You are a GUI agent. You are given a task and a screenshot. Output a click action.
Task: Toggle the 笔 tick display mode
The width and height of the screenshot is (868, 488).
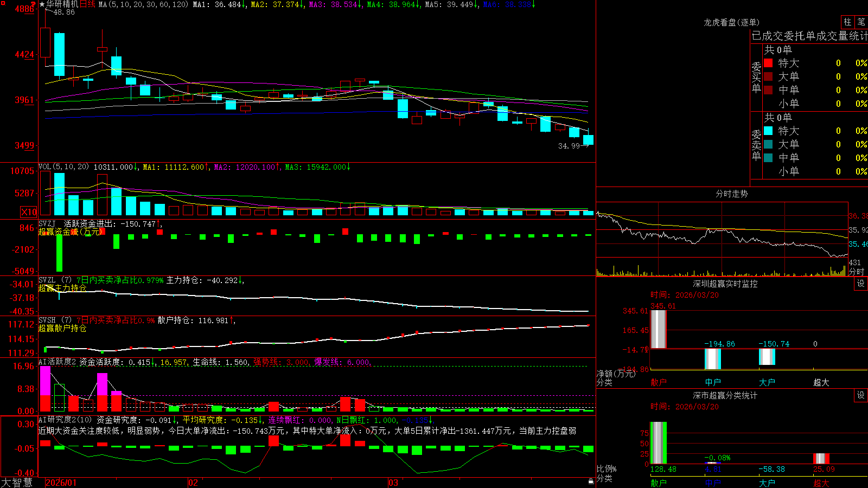tap(861, 22)
